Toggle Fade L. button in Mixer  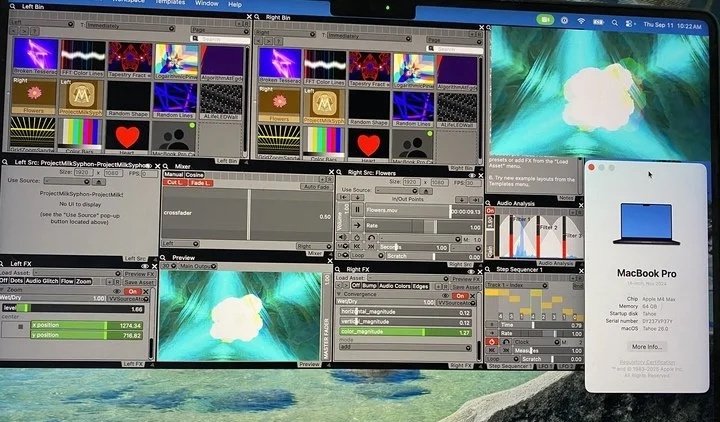(x=201, y=183)
